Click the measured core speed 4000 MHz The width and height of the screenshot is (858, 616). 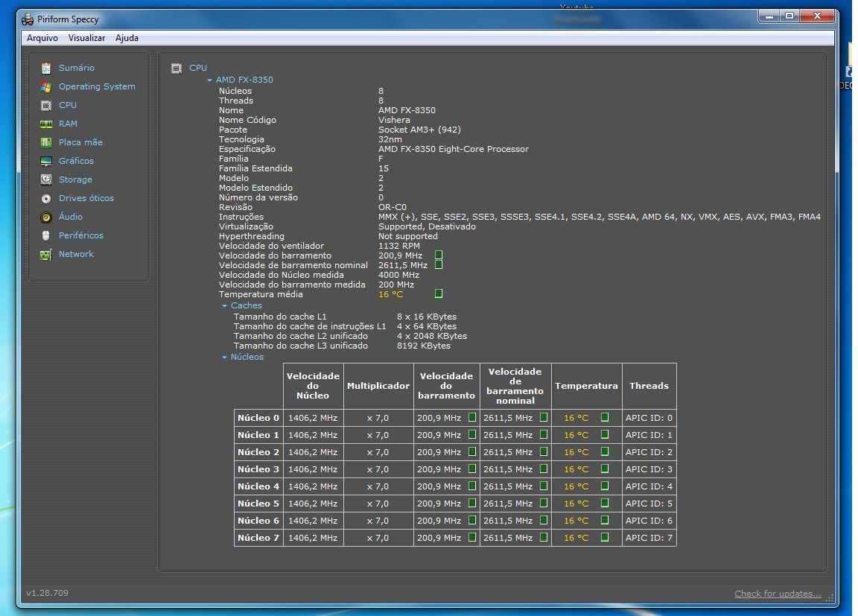399,275
